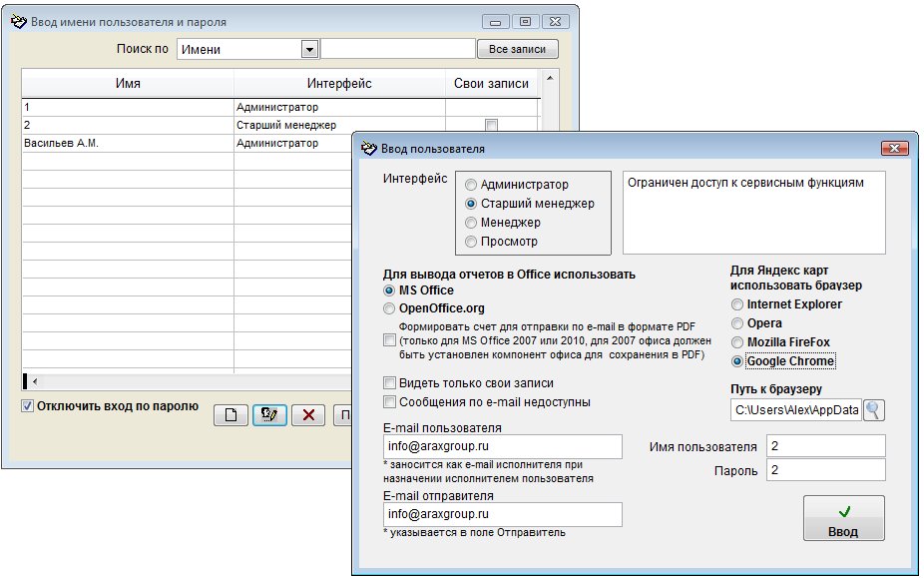Uncheck Отключить вход по паролю checkbox
This screenshot has width=924, height=578.
[x=27, y=405]
